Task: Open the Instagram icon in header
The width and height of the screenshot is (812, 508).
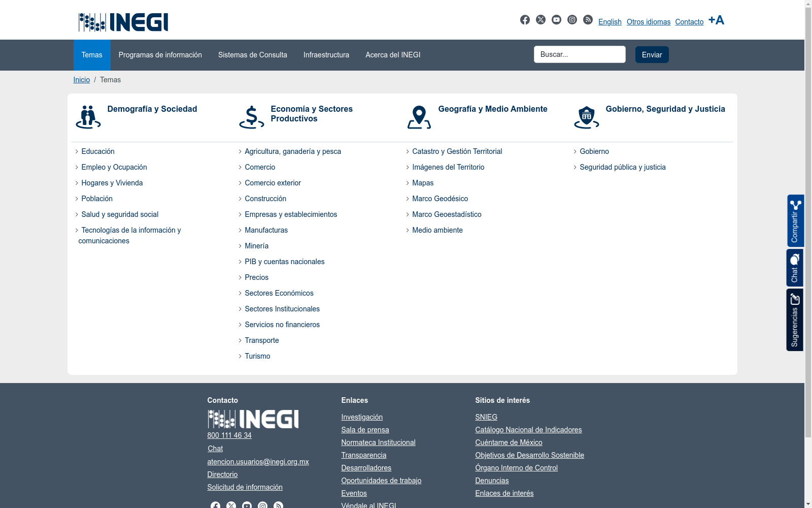Action: coord(572,20)
